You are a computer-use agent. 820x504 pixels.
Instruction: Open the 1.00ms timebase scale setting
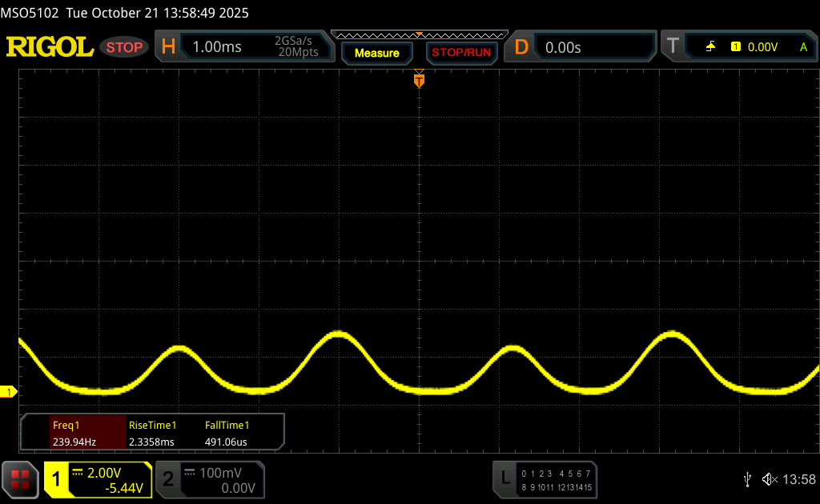217,47
